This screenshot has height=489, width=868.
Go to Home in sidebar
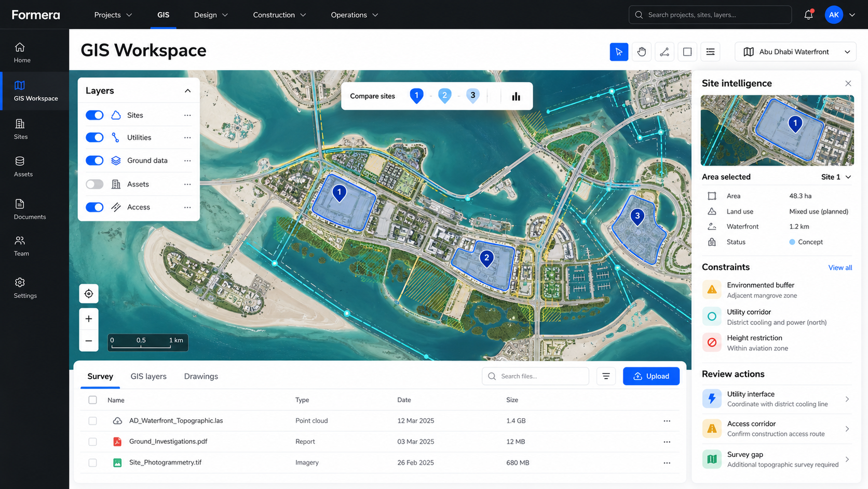(22, 52)
